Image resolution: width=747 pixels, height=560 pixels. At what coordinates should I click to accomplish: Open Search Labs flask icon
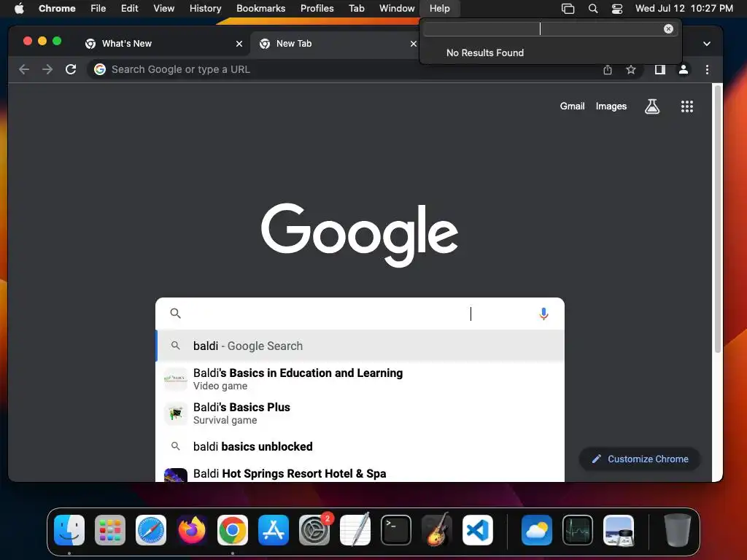click(652, 106)
